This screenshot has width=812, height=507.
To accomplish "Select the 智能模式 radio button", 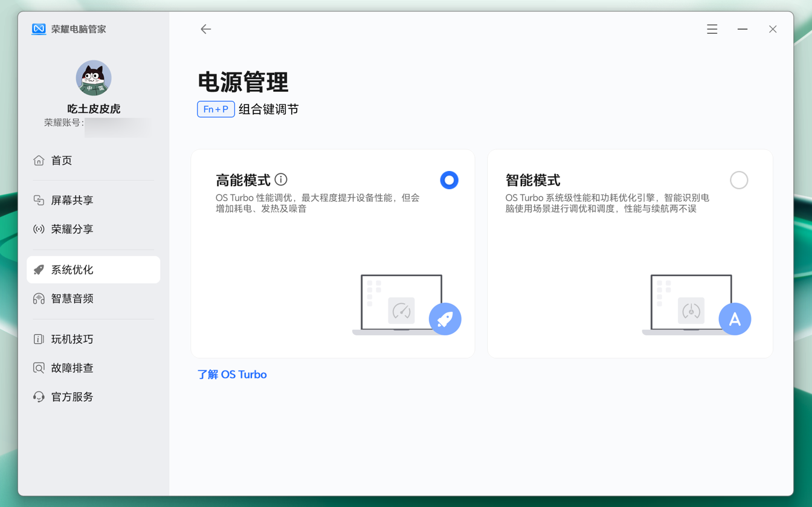I will [x=739, y=180].
